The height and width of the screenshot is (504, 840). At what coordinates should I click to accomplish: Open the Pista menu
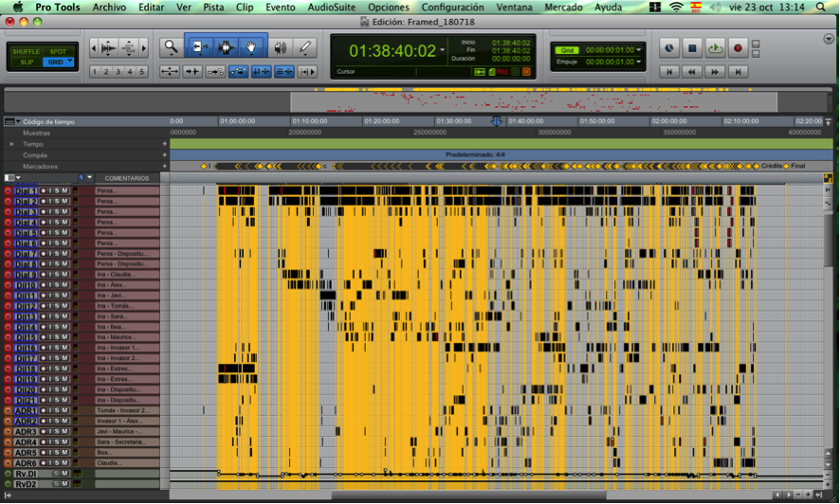pos(213,7)
